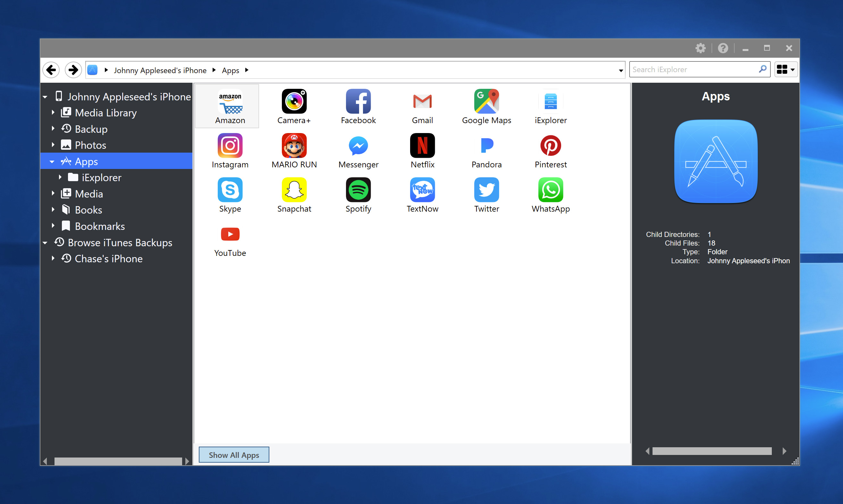Collapse Johnny Appleseed's iPhone tree node
The width and height of the screenshot is (843, 504).
coord(45,97)
